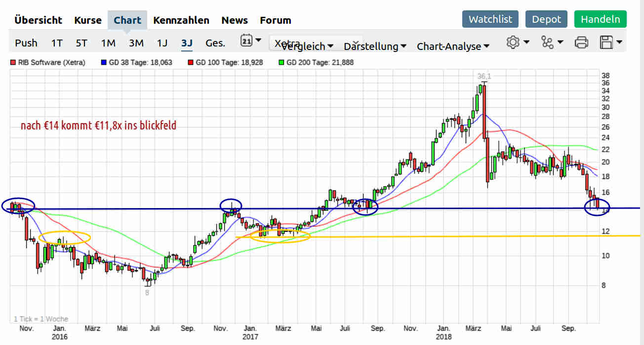
Task: Expand the save dropdown arrow
Action: pyautogui.click(x=619, y=43)
